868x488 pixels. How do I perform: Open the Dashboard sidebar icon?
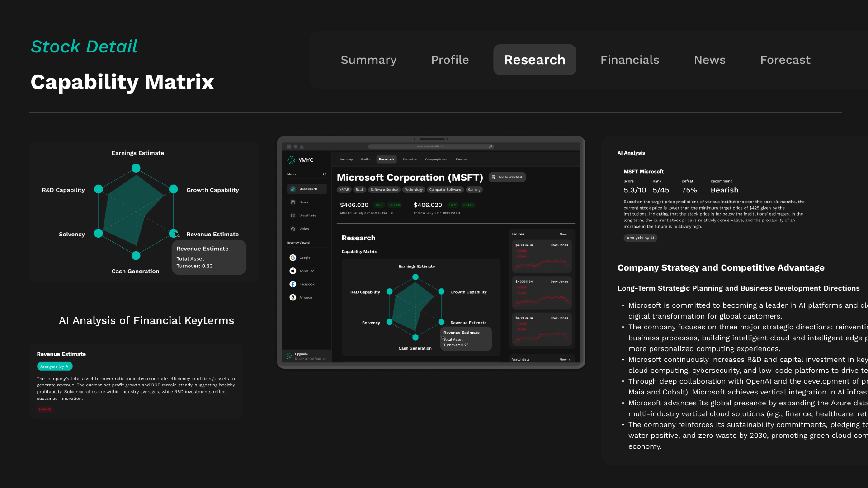[293, 189]
